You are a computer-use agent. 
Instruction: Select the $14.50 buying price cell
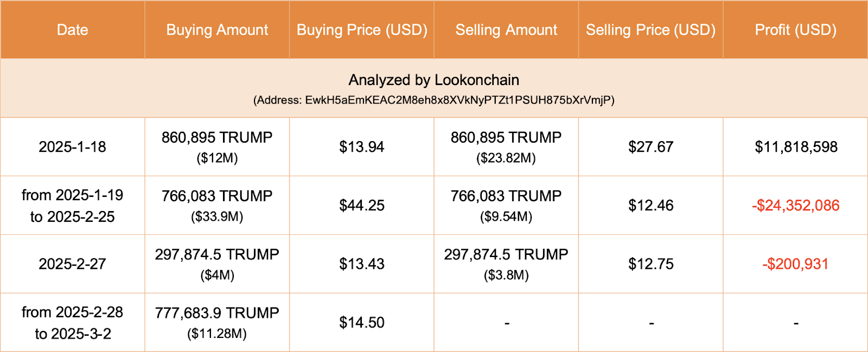(x=362, y=323)
